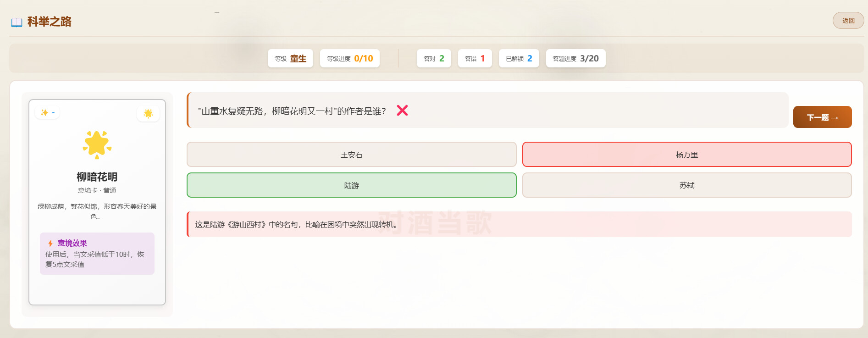Click the sparkle badge on the card

point(47,112)
